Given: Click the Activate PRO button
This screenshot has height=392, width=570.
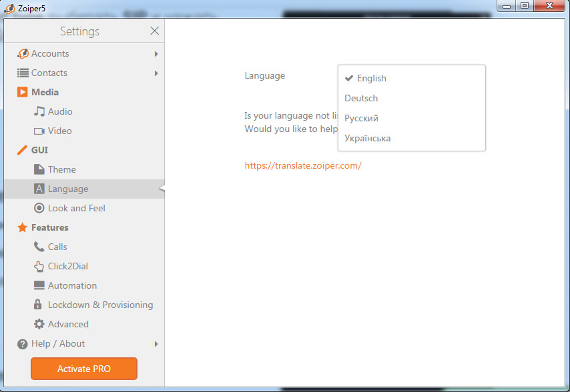Looking at the screenshot, I should (84, 369).
